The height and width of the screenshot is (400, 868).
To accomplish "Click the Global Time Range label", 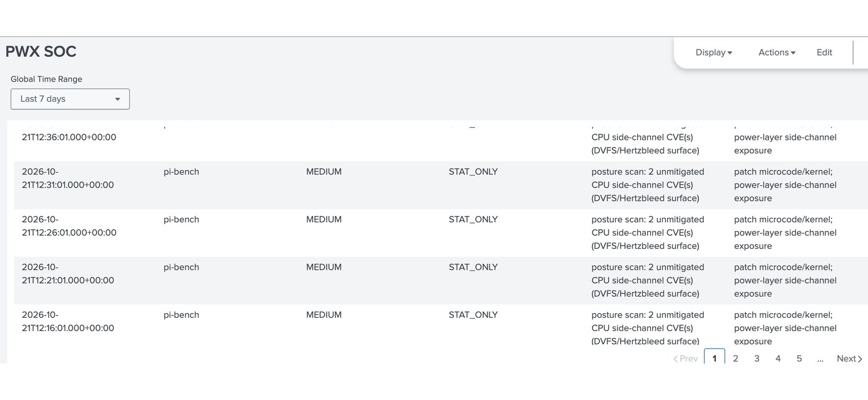I will pos(46,79).
